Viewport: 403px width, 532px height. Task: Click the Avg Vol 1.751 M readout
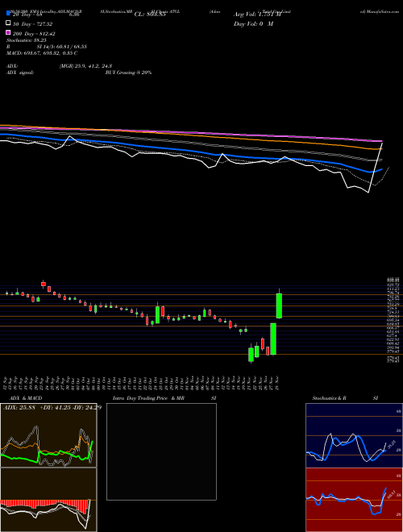[x=257, y=15]
